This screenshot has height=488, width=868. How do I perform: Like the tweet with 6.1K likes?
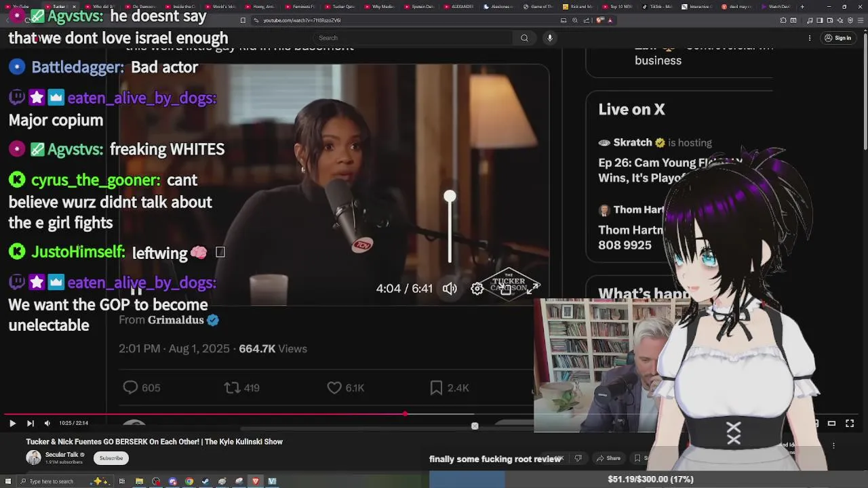346,388
